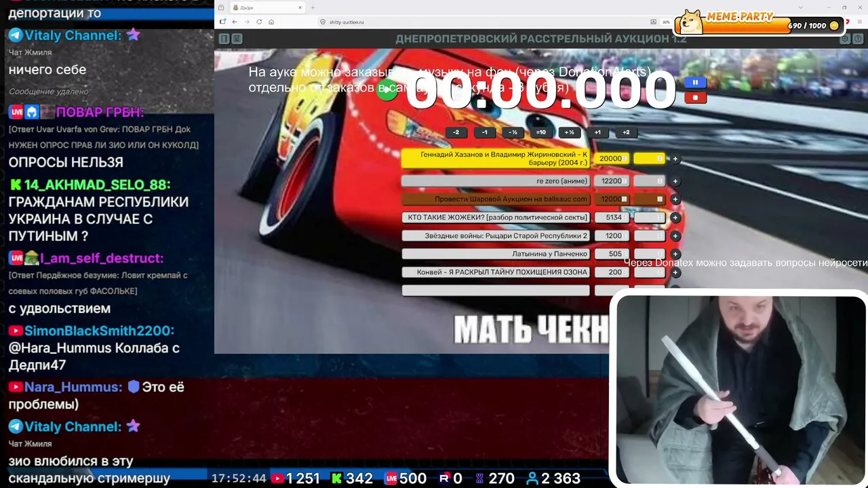Click the -½ time button
Screen dimensions: 868x488
[x=513, y=133]
